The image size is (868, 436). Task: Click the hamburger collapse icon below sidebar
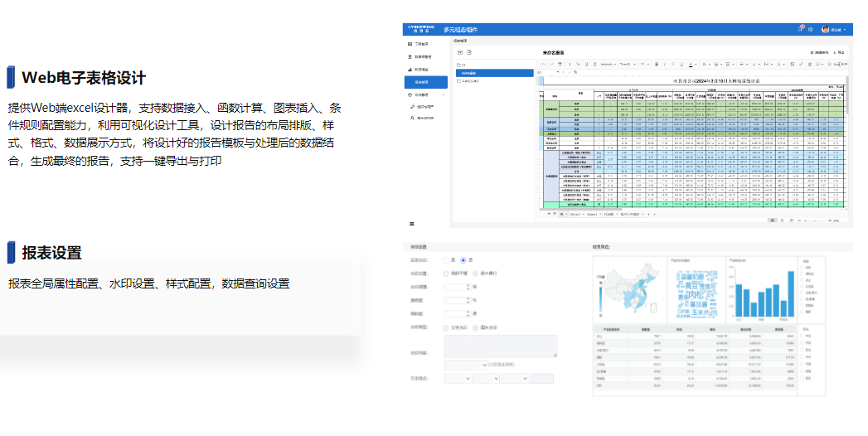pyautogui.click(x=412, y=224)
